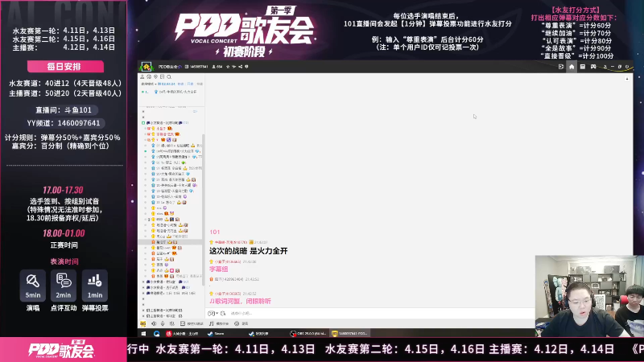The height and width of the screenshot is (362, 644).
Task: Click the pink chat message 字幕组
Action: tap(218, 269)
